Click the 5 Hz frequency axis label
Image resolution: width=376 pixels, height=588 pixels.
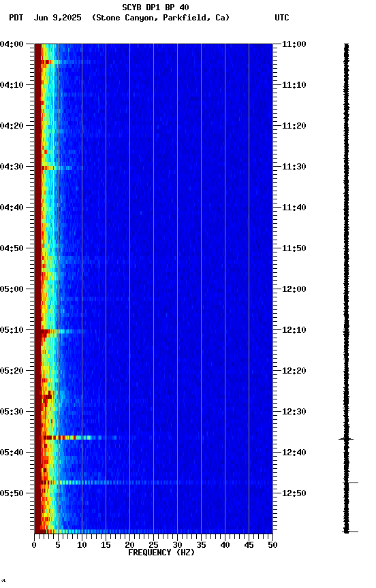58,545
